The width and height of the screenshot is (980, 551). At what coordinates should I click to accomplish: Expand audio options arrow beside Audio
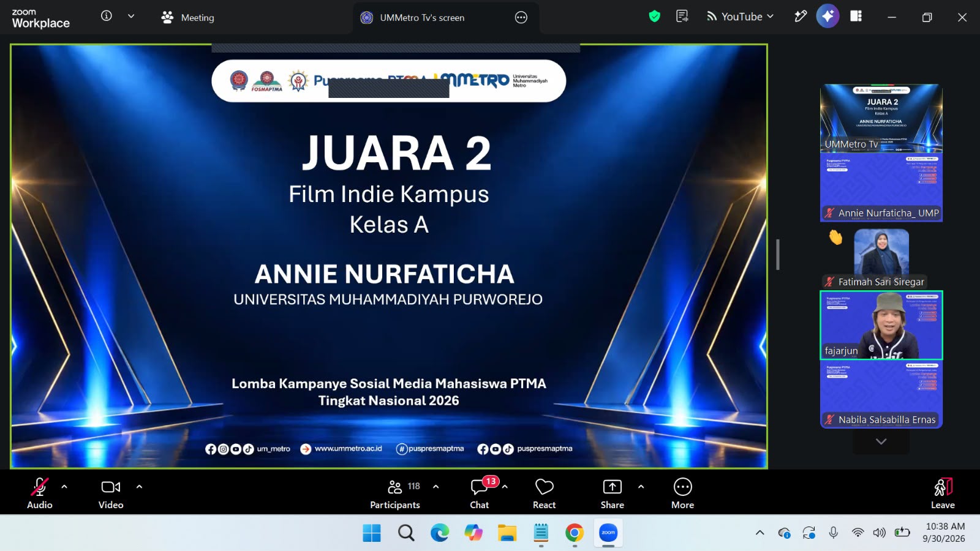coord(64,487)
